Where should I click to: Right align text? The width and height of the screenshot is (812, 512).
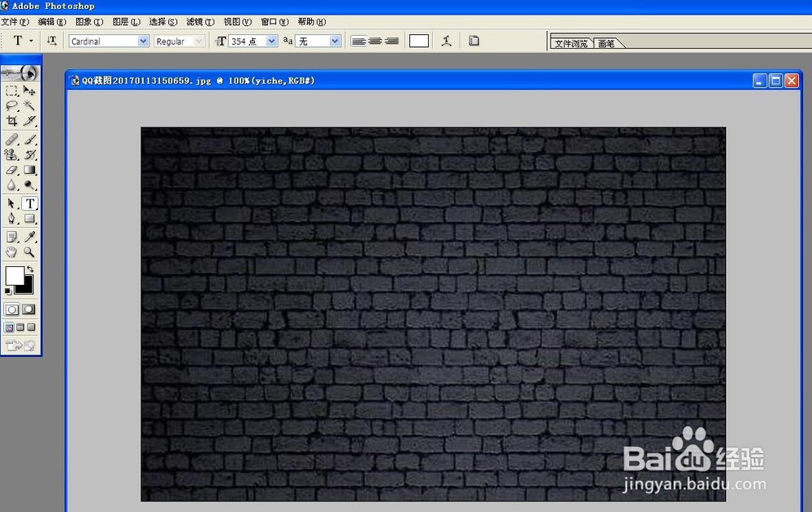pos(391,41)
